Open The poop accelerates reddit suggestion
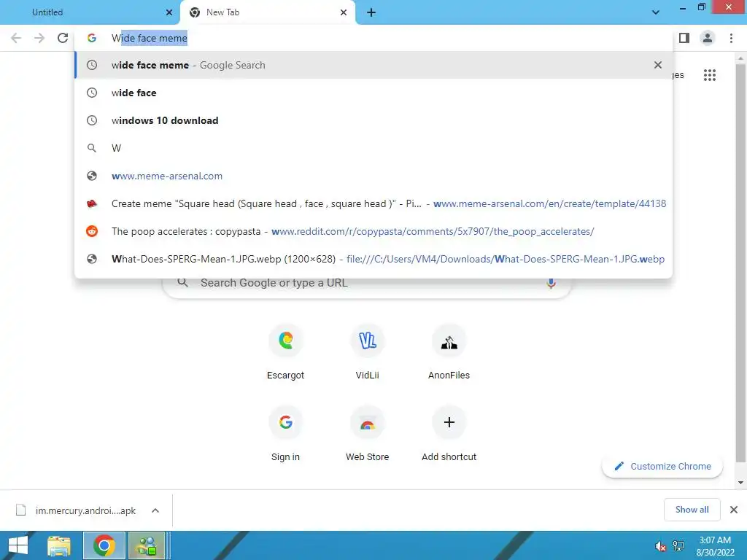 coord(373,231)
